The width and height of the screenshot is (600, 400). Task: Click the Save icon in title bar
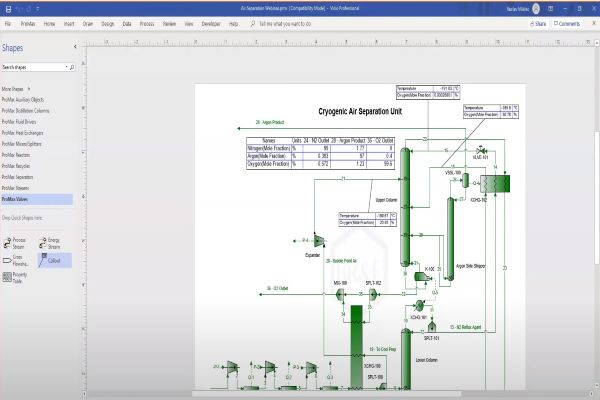point(6,7)
